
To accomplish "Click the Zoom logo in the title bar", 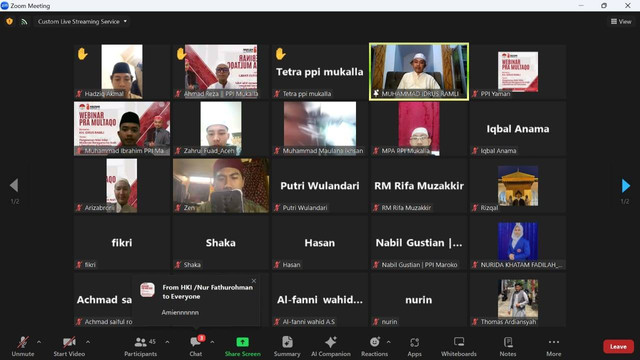I will click(4, 6).
